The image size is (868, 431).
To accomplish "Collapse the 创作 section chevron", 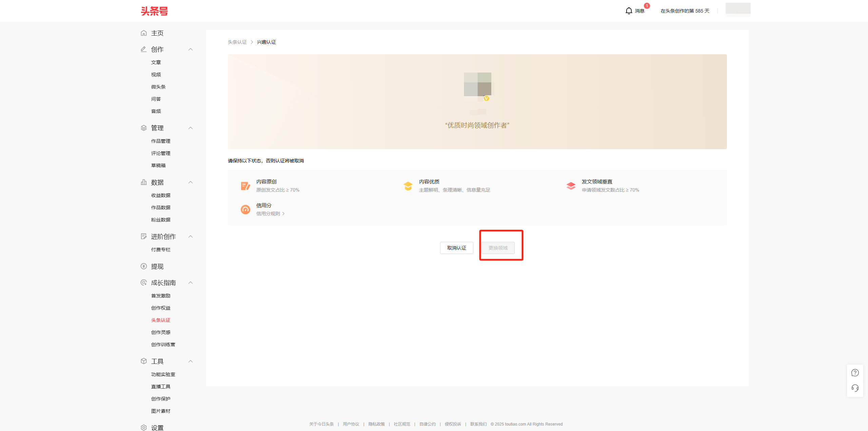I will pyautogui.click(x=191, y=50).
